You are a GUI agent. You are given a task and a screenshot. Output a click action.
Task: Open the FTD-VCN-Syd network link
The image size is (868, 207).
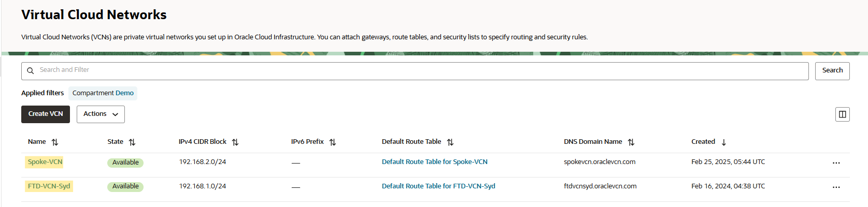coord(49,186)
